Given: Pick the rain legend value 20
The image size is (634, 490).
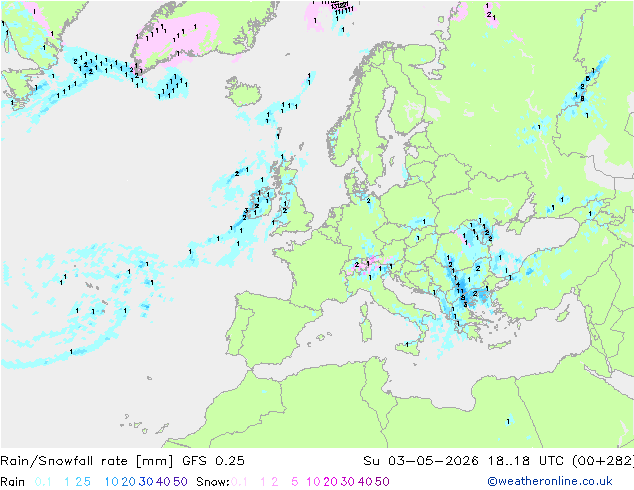Looking at the screenshot, I should (128, 482).
